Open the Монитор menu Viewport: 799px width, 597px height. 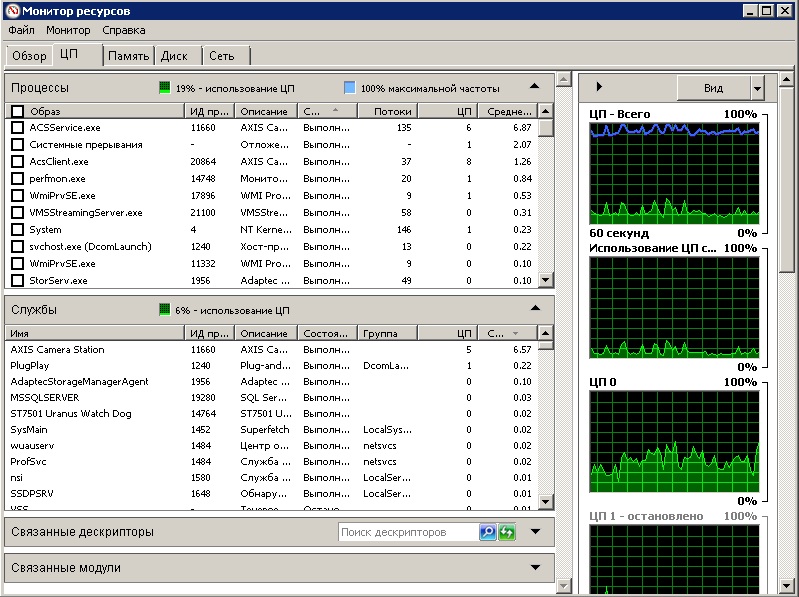[x=68, y=31]
